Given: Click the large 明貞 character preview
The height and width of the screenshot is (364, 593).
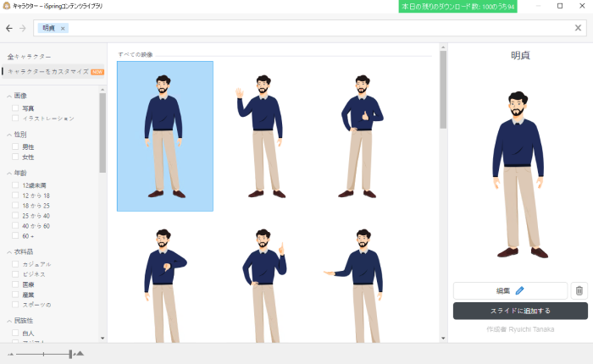Looking at the screenshot, I should (x=519, y=174).
